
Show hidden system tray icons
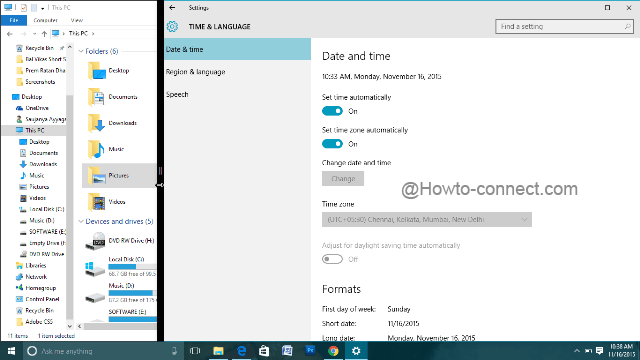coord(576,351)
